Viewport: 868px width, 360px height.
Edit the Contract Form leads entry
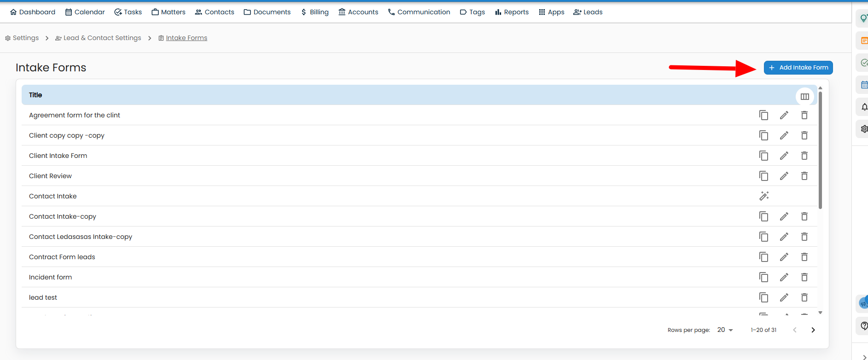click(x=784, y=257)
